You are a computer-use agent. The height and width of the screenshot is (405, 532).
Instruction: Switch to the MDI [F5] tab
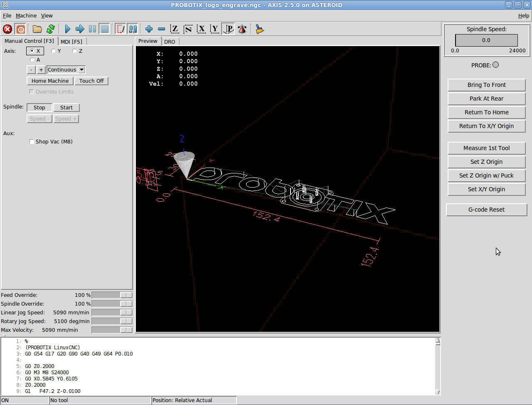click(x=71, y=42)
